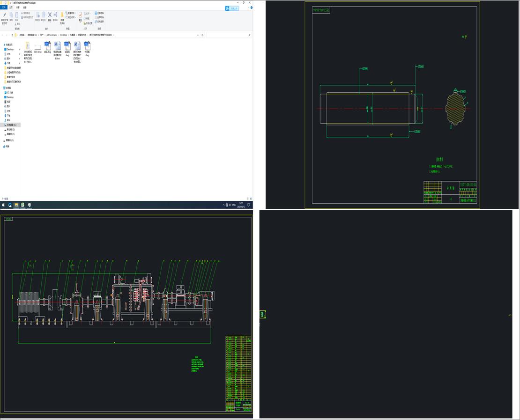520x420 pixels.
Task: Click the 此电脑 breadcrumb in address bar
Action: point(22,35)
